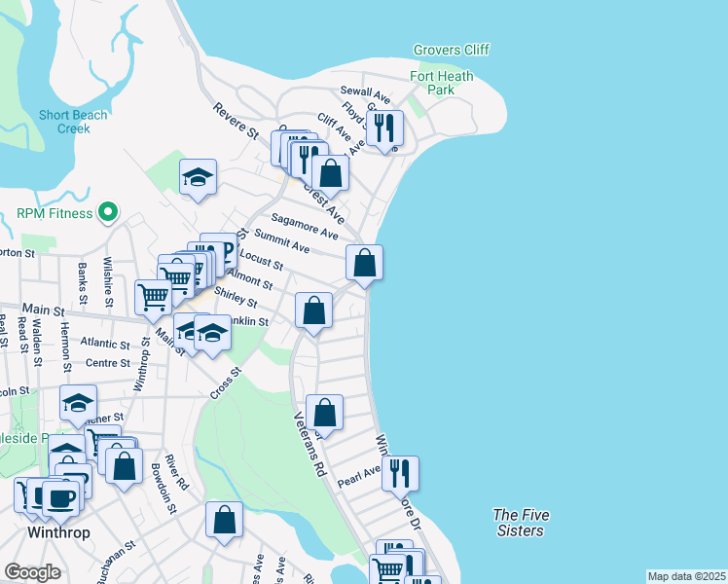Click the Centre St street label
The height and width of the screenshot is (584, 728).
coord(108,363)
